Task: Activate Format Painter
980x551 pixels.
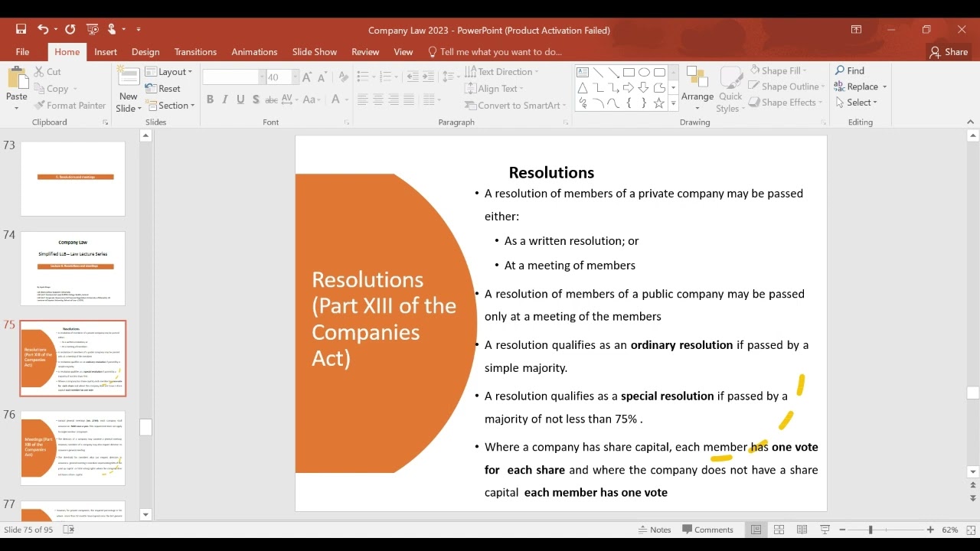Action: (x=70, y=106)
